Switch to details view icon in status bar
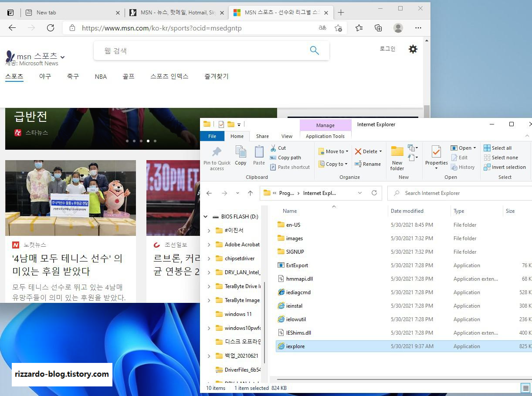The width and height of the screenshot is (532, 396). (x=525, y=388)
